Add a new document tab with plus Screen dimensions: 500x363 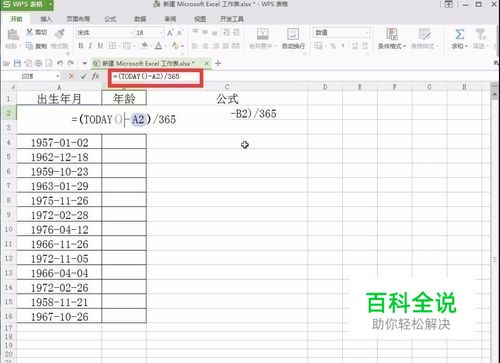coord(218,63)
